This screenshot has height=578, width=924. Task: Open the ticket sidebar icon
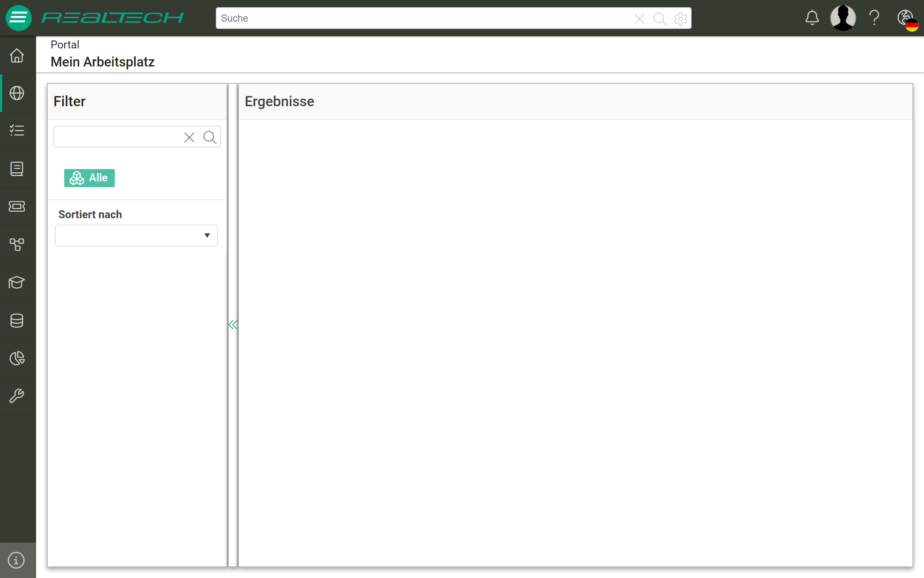click(17, 206)
